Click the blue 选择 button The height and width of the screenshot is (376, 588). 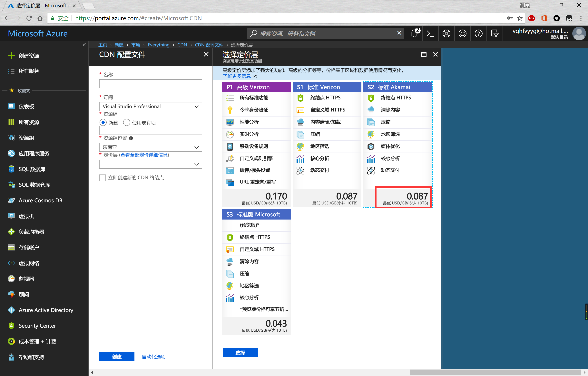point(240,353)
